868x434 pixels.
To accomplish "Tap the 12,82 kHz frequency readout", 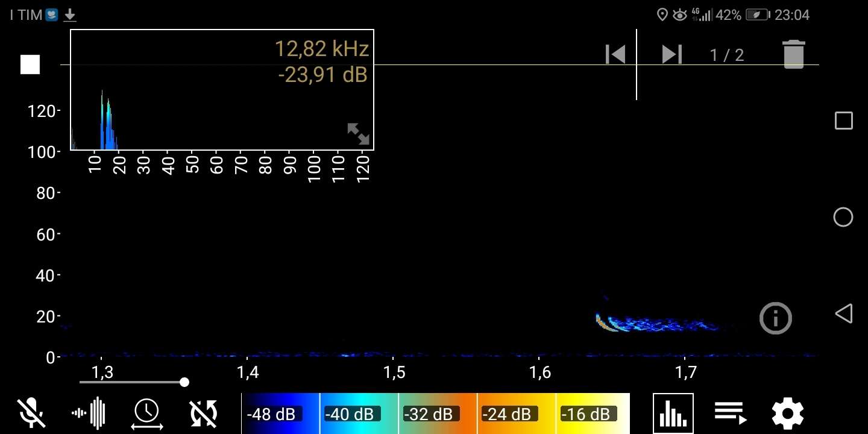I will [x=321, y=49].
